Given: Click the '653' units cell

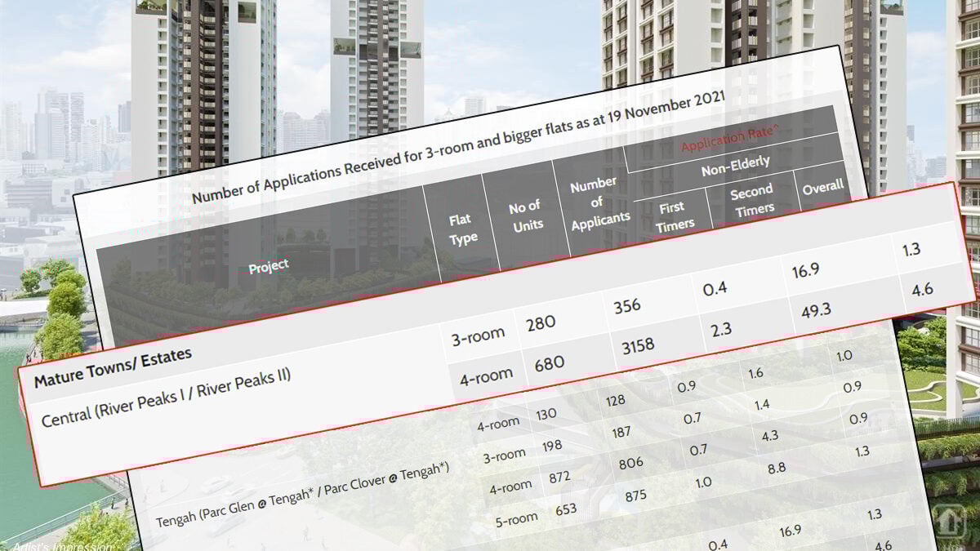Looking at the screenshot, I should pyautogui.click(x=565, y=509).
